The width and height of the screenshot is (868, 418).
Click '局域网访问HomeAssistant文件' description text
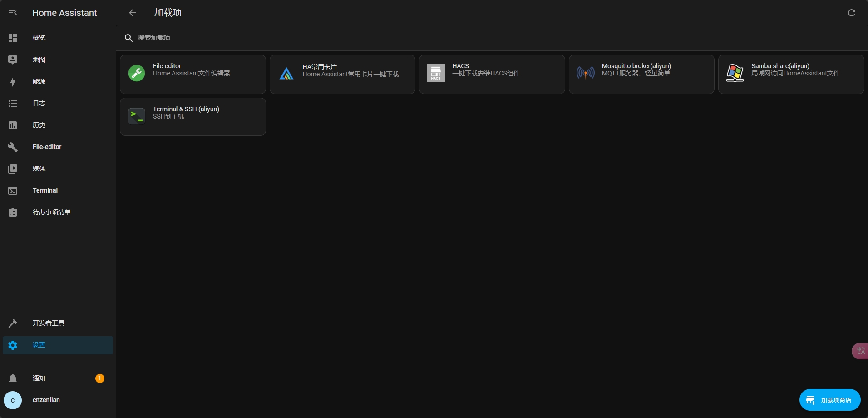point(795,73)
